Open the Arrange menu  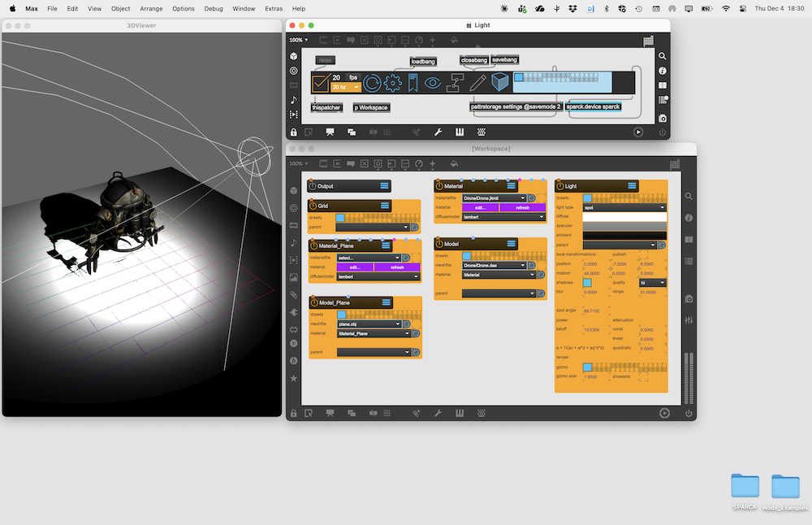[151, 8]
